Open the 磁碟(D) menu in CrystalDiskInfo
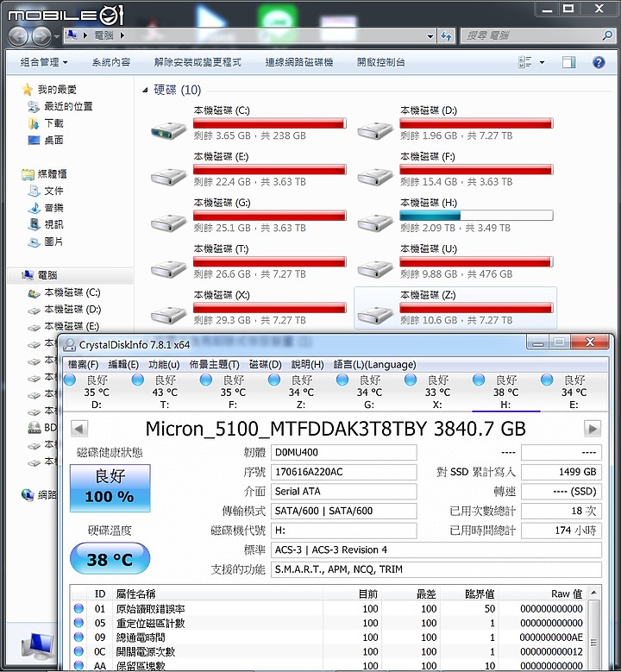This screenshot has width=621, height=672. 266,365
